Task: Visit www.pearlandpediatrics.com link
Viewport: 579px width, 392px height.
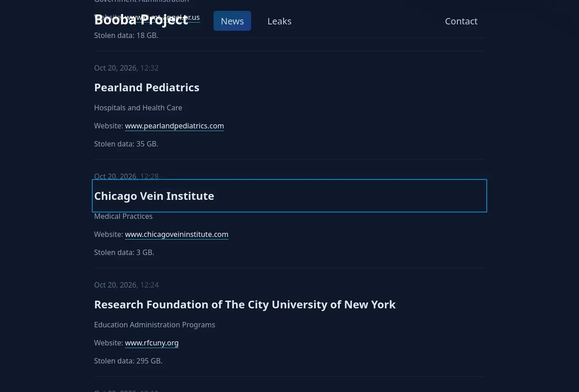Action: pos(175,126)
